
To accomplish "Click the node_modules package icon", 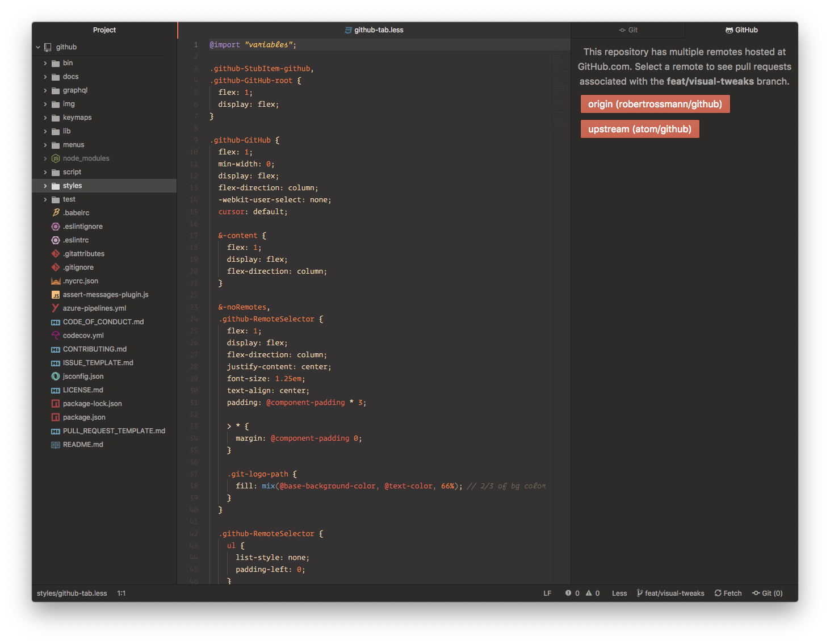I will click(56, 158).
